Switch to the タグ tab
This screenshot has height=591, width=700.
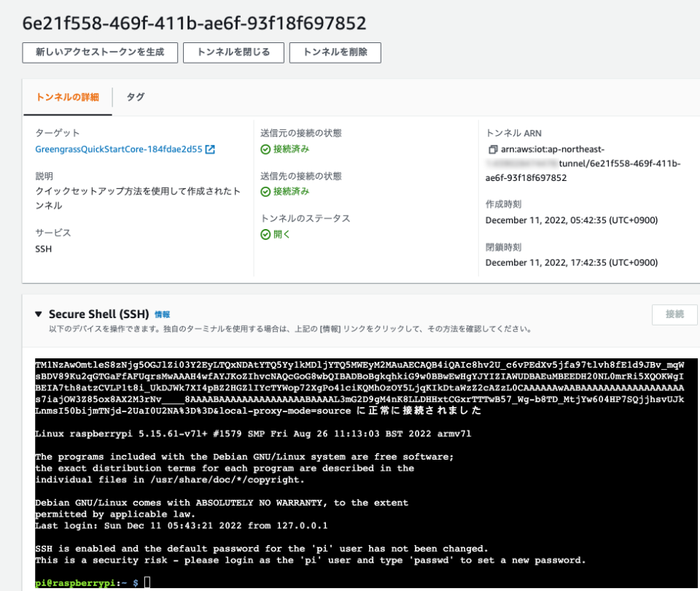(x=134, y=95)
